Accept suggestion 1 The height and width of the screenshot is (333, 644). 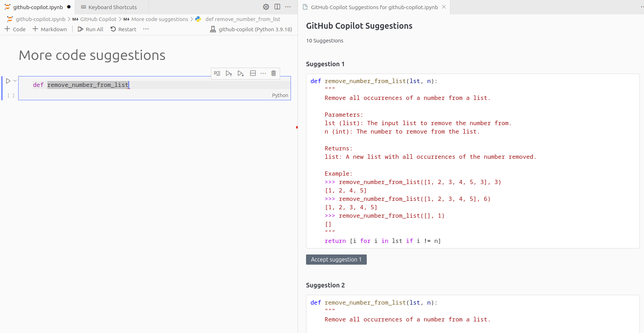coord(336,260)
